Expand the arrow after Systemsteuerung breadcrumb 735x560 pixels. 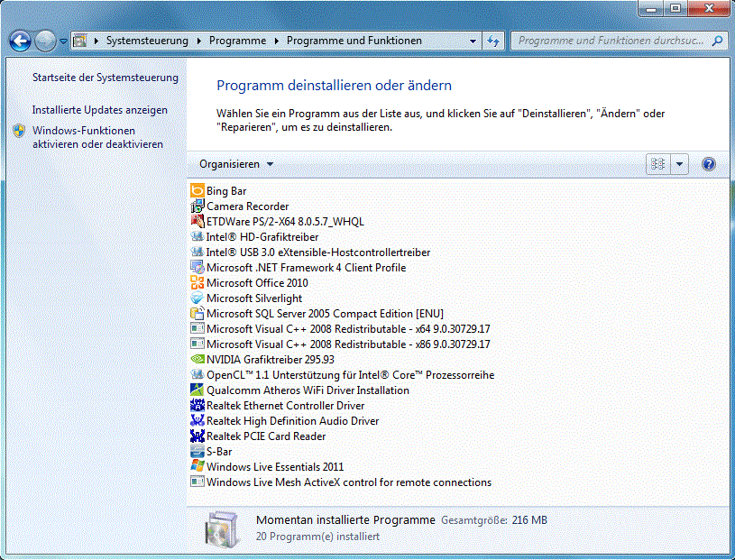pos(198,41)
